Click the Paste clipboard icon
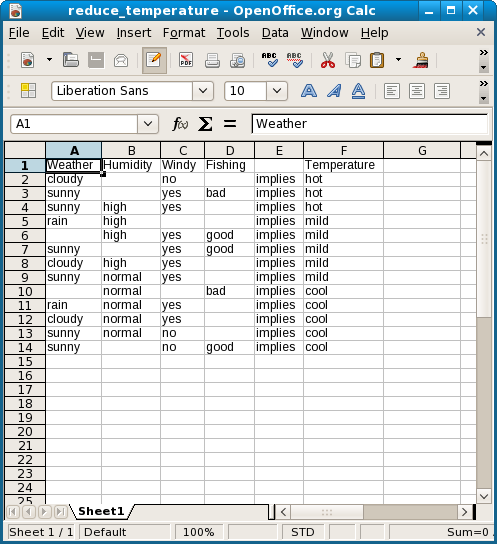Image resolution: width=497 pixels, height=544 pixels. click(x=377, y=60)
